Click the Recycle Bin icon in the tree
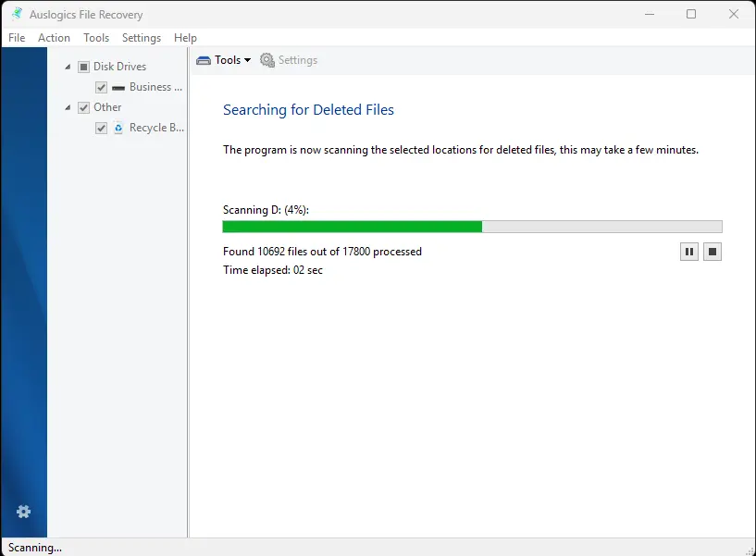 (x=118, y=128)
